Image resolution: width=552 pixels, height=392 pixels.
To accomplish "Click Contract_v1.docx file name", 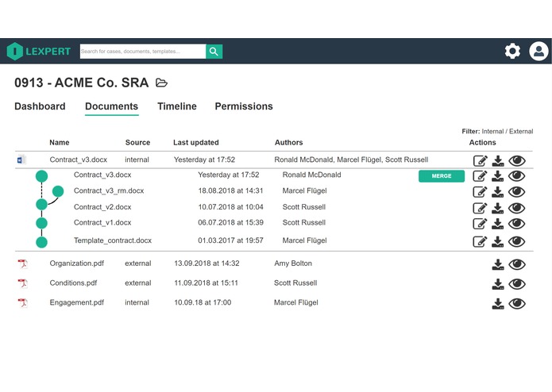I will tap(102, 222).
